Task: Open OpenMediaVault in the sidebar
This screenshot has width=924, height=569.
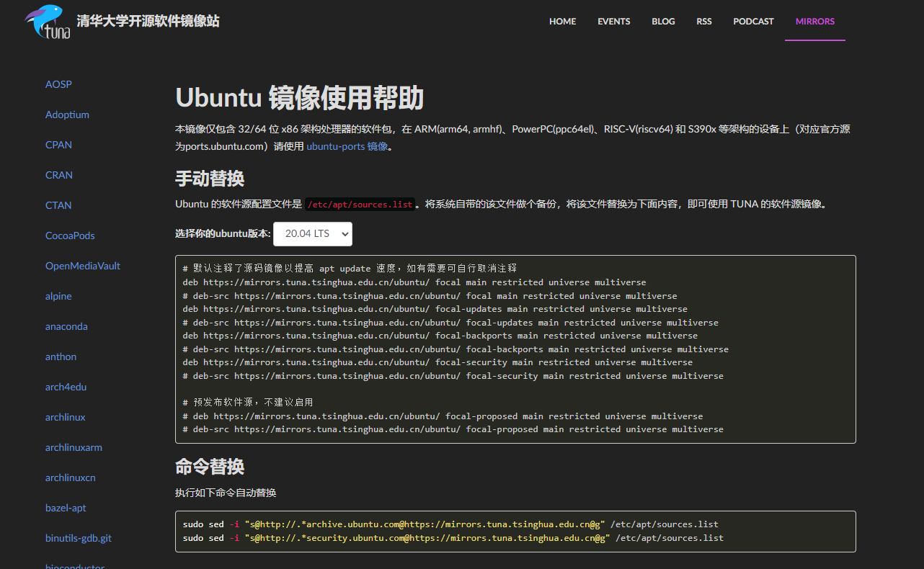Action: 83,266
